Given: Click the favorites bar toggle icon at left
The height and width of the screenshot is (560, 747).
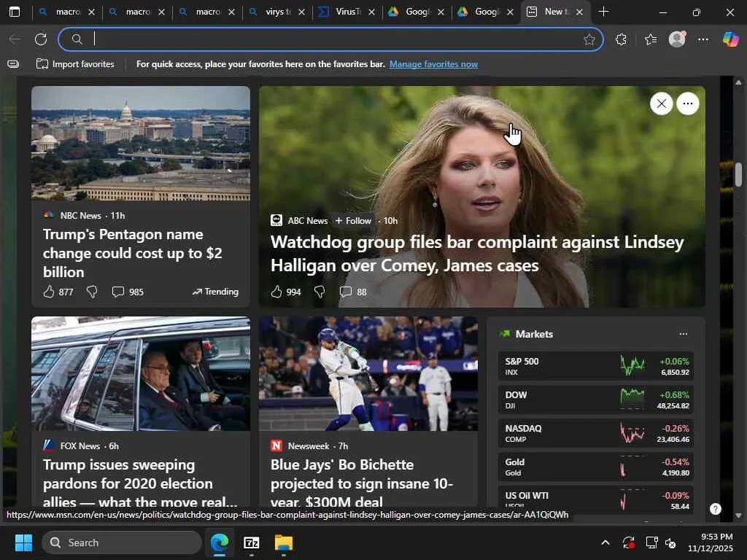Looking at the screenshot, I should tap(13, 64).
